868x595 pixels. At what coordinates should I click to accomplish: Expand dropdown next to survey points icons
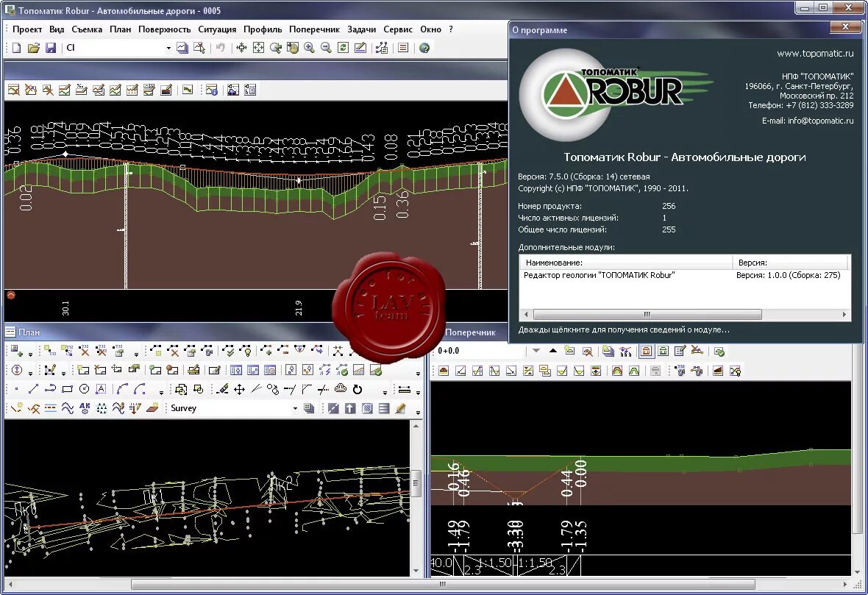click(x=136, y=354)
